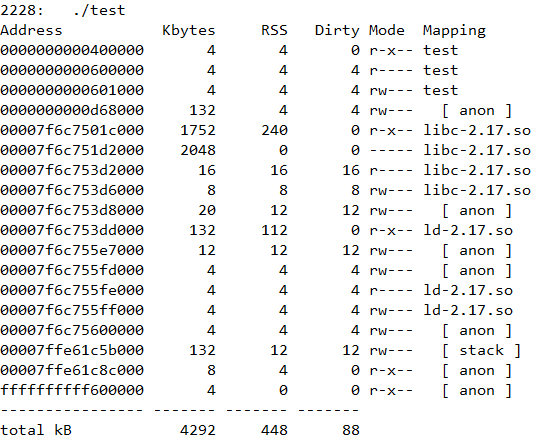Click address 00007f6c751d2000

[72, 150]
